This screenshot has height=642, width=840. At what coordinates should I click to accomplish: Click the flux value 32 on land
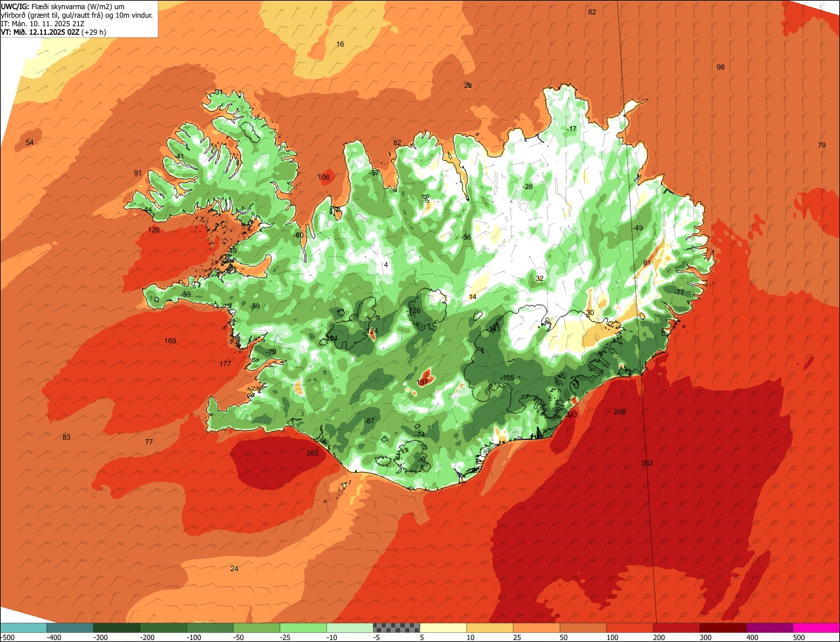539,278
